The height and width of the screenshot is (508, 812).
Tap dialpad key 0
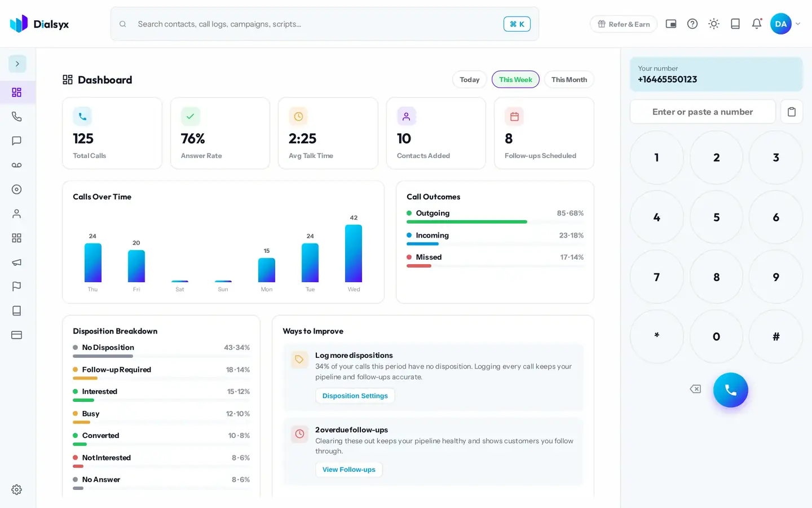tap(716, 336)
